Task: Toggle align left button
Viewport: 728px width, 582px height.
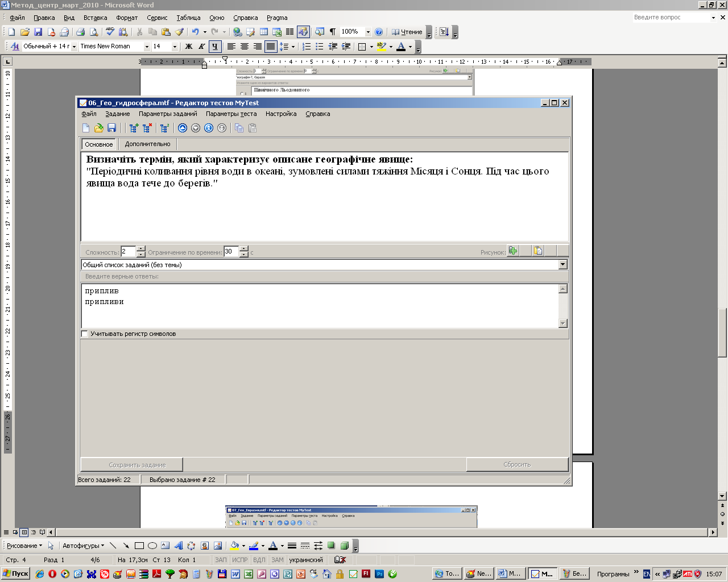Action: tap(231, 47)
